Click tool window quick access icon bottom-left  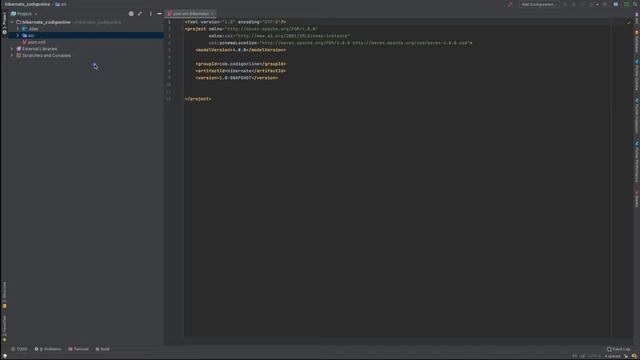tap(4, 356)
